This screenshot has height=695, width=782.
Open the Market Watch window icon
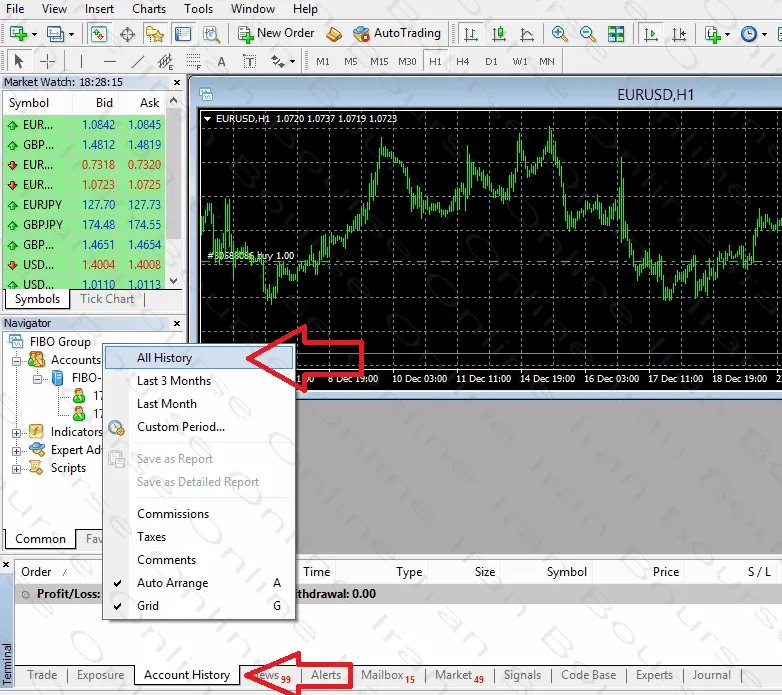pyautogui.click(x=99, y=34)
